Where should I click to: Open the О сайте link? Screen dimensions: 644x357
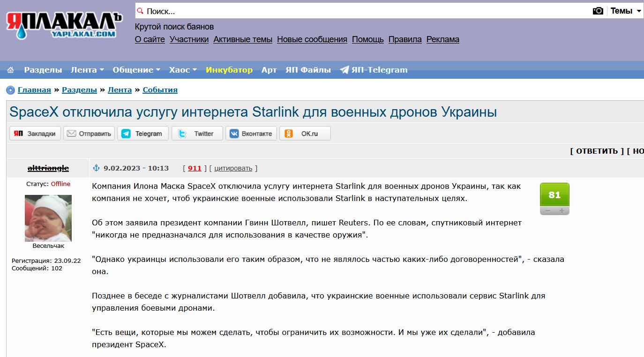click(150, 39)
